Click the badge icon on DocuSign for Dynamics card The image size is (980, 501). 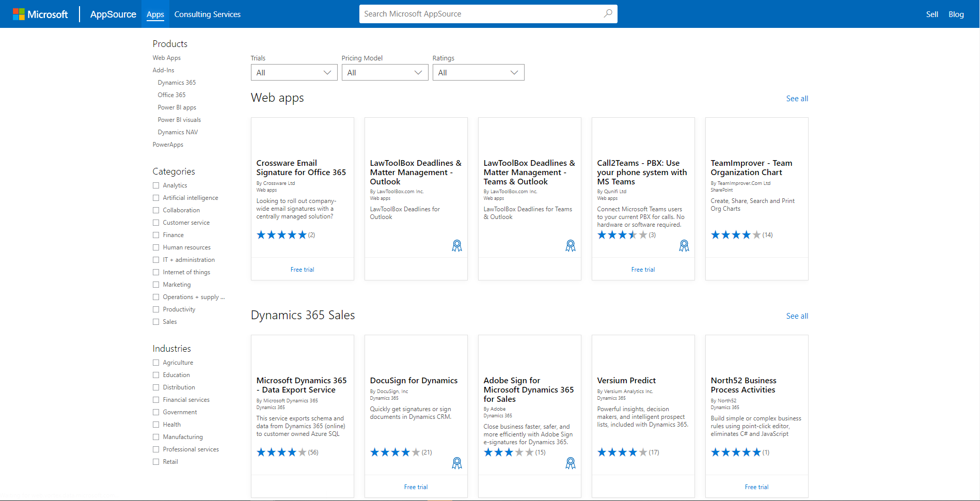[x=457, y=463]
